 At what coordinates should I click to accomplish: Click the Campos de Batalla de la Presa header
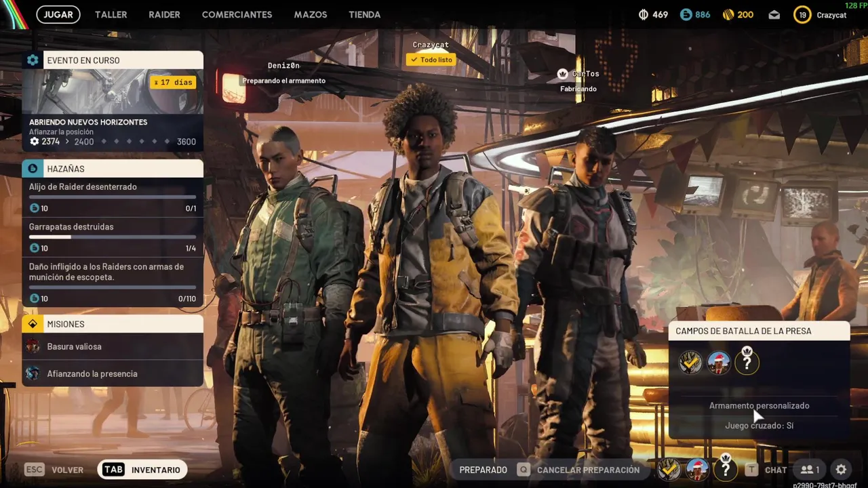(759, 331)
